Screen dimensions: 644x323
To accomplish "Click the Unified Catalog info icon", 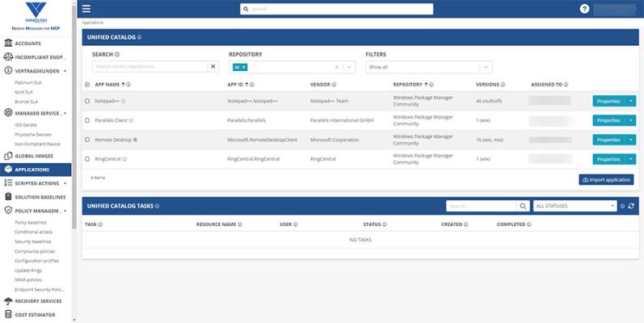I will point(139,37).
